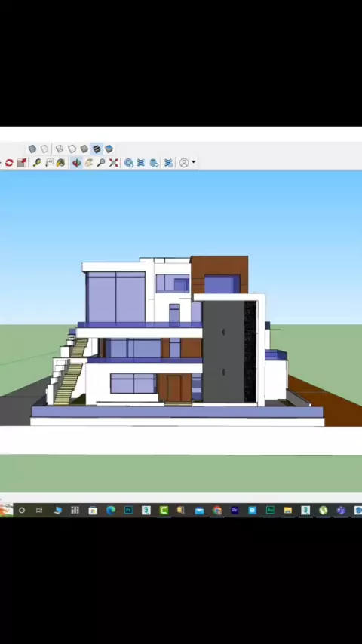This screenshot has width=362, height=644.
Task: Open Microsoft Store from taskbar
Action: point(93,510)
